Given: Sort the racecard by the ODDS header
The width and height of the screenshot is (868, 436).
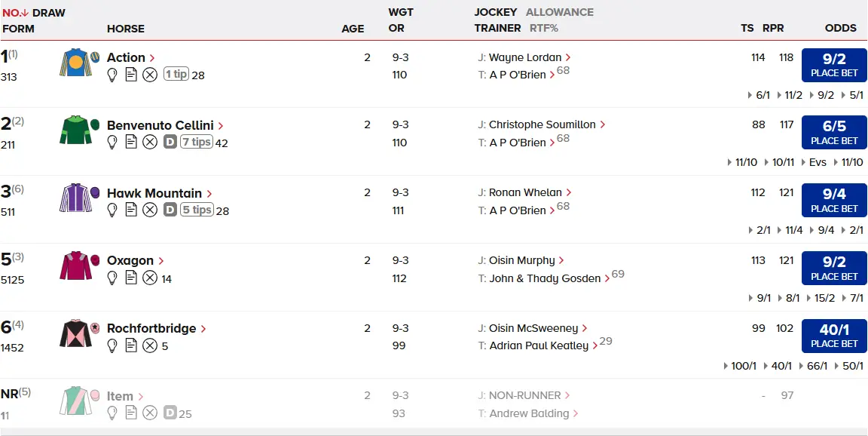Looking at the screenshot, I should point(840,28).
